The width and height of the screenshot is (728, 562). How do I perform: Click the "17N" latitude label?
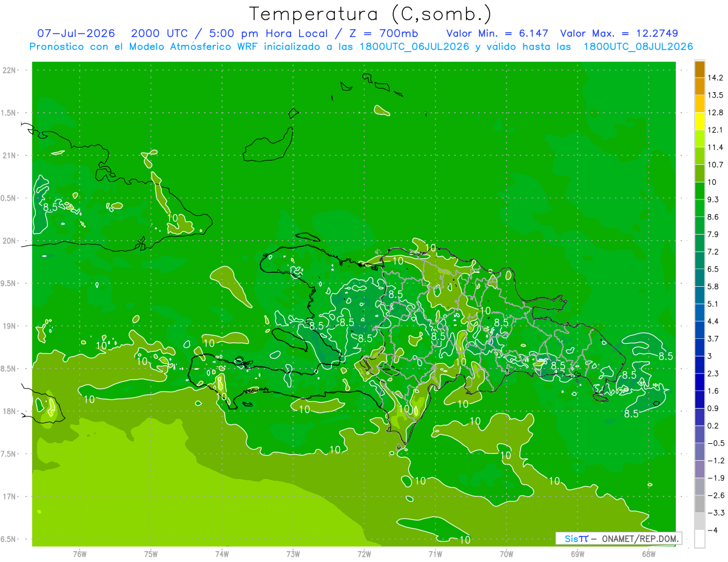9,497
